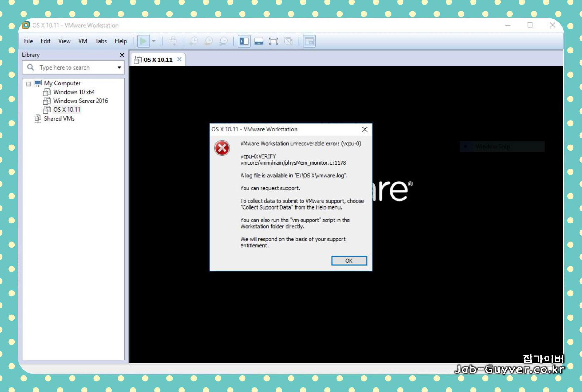Open the File menu
This screenshot has width=582, height=392.
point(28,41)
